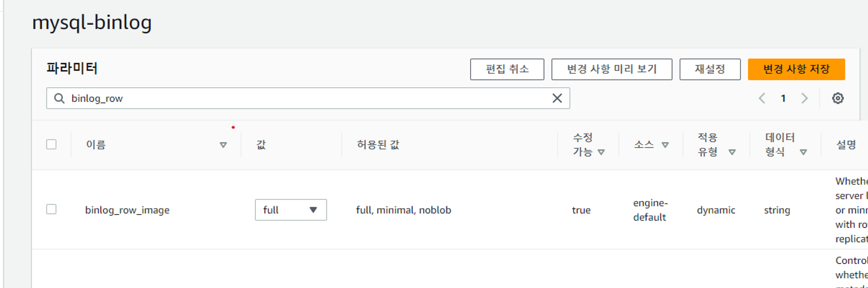Click 편집 취소 button

[x=507, y=69]
